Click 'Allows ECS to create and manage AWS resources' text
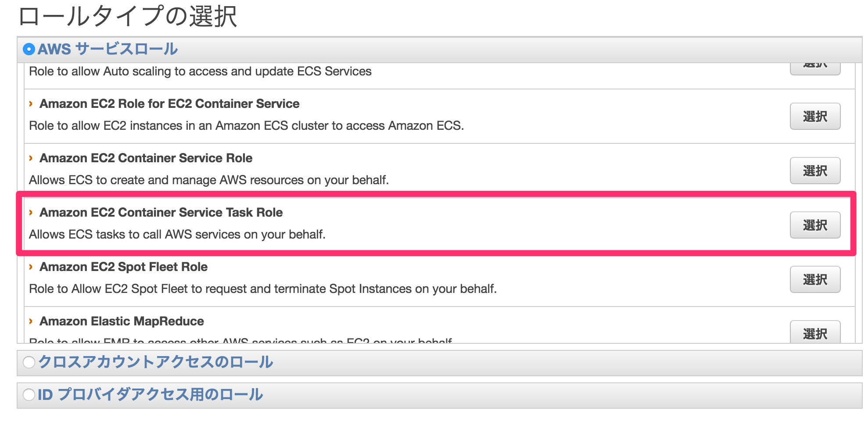 [x=209, y=180]
